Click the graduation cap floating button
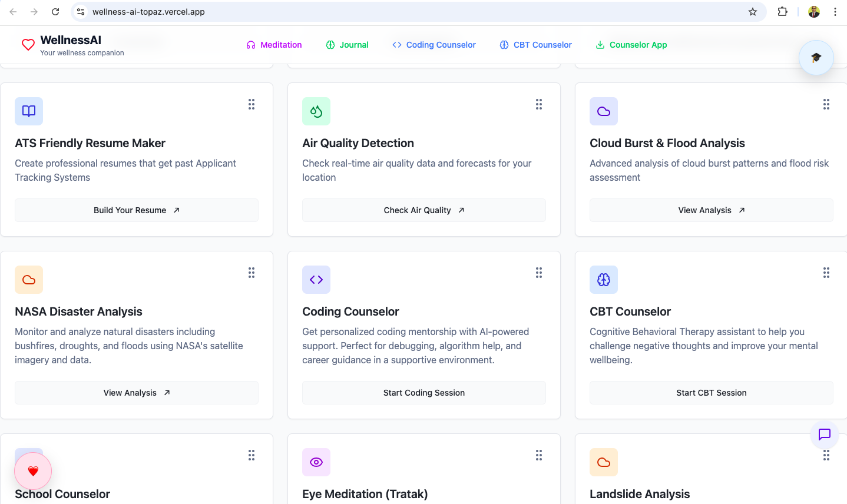Viewport: 847px width, 504px height. pos(816,58)
